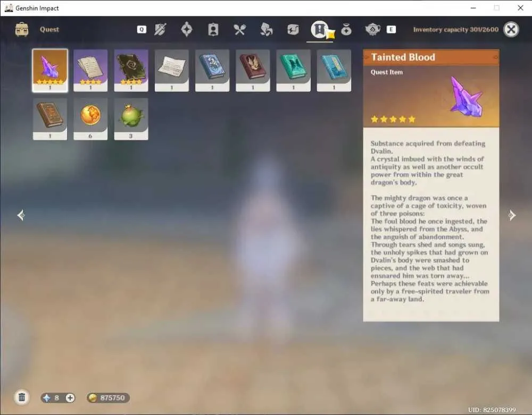Image resolution: width=532 pixels, height=415 pixels.
Task: Click the backpack icon beside Quest
Action: [22, 29]
